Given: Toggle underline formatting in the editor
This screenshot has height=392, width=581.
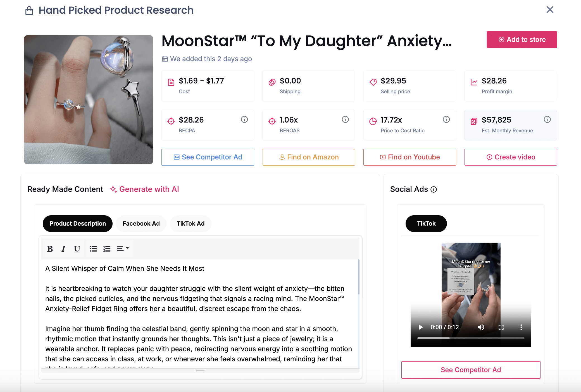Looking at the screenshot, I should (x=77, y=249).
